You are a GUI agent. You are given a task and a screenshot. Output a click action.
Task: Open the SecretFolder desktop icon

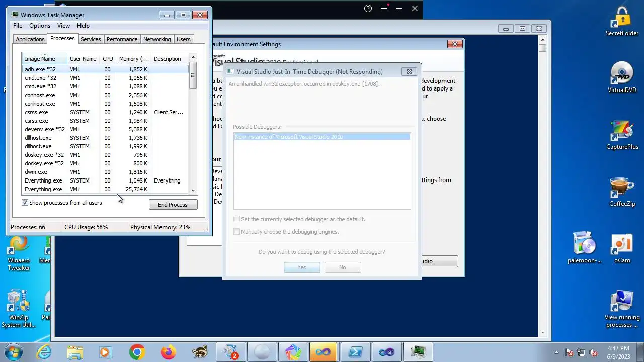click(622, 22)
